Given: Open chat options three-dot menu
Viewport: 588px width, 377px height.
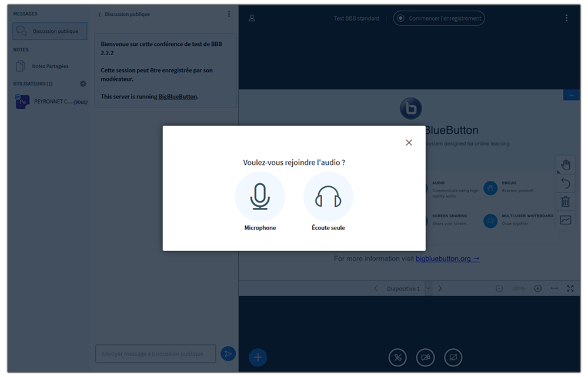Looking at the screenshot, I should (229, 14).
